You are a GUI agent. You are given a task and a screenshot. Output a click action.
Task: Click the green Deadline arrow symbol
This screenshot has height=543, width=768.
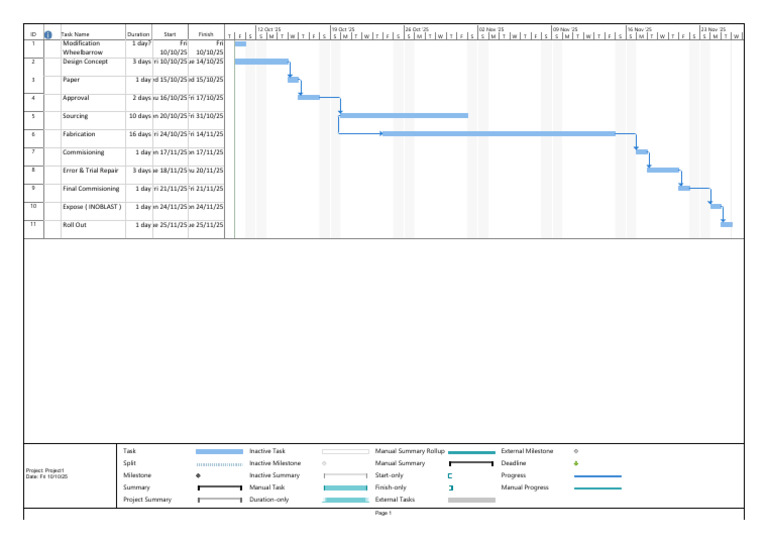(x=576, y=463)
